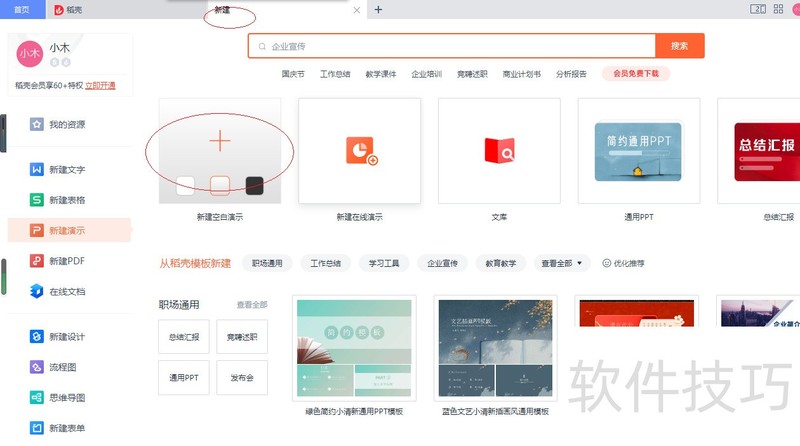Click the 企业宣传 search input field

click(x=450, y=46)
